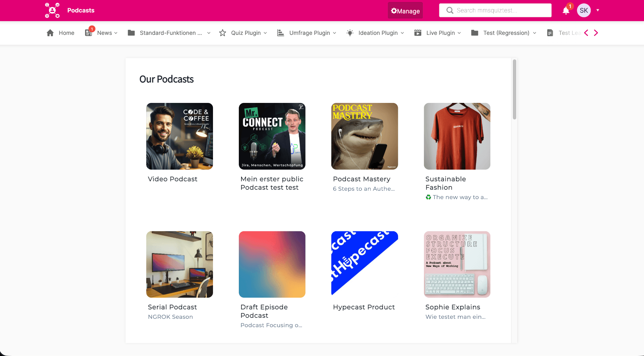This screenshot has width=644, height=356.
Task: Open the Podcast Mastery title link
Action: [x=362, y=179]
